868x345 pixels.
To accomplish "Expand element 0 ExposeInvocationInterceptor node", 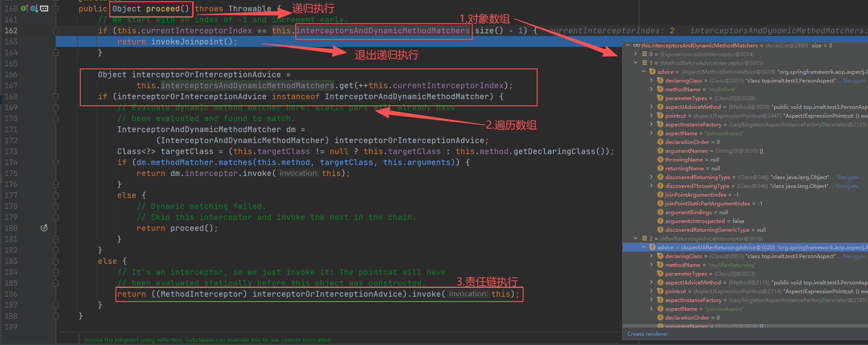I will 635,54.
